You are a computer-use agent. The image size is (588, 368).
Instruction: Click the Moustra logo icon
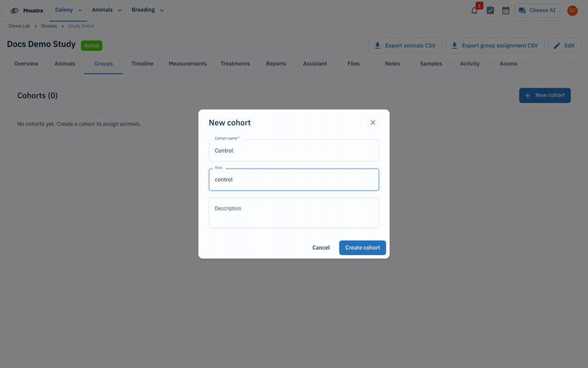[x=14, y=10]
